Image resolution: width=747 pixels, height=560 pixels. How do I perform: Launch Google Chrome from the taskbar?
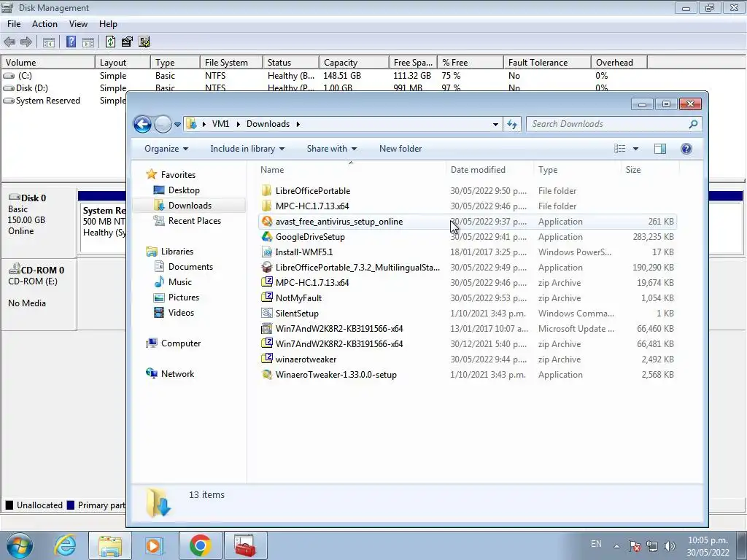[200, 545]
